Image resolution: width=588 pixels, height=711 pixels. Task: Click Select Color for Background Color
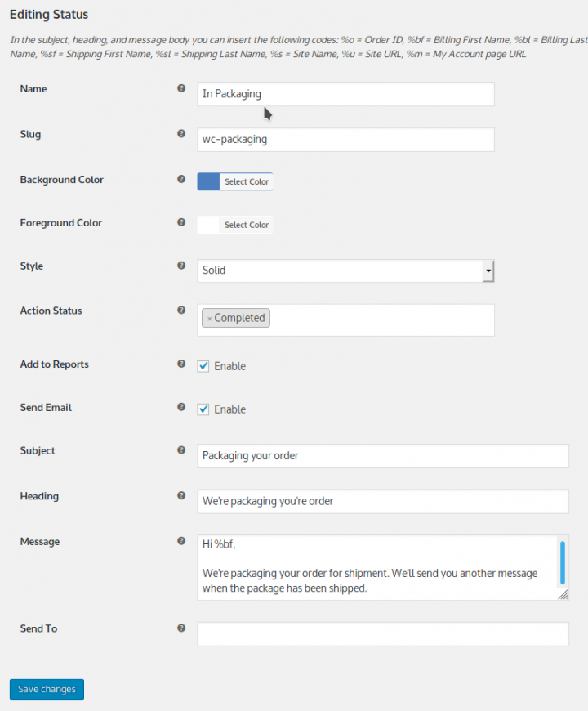pos(247,181)
